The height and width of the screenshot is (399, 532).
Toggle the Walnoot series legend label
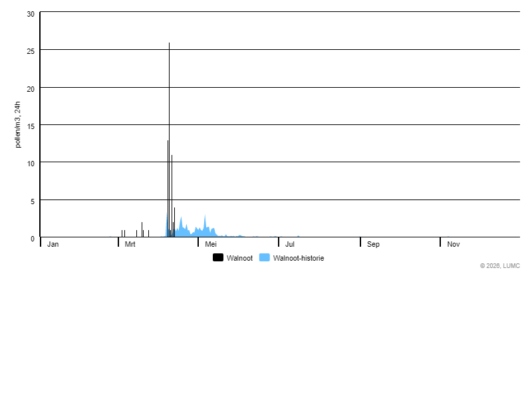(239, 258)
